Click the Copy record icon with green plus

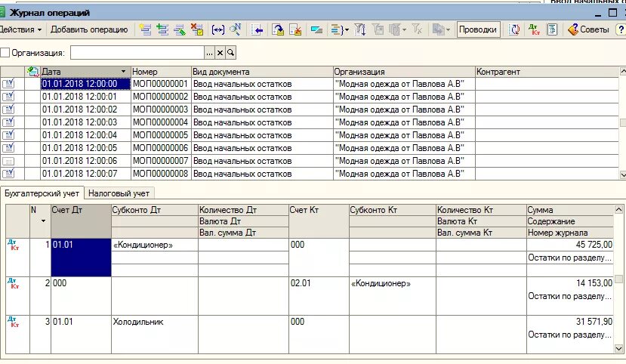pyautogui.click(x=162, y=29)
